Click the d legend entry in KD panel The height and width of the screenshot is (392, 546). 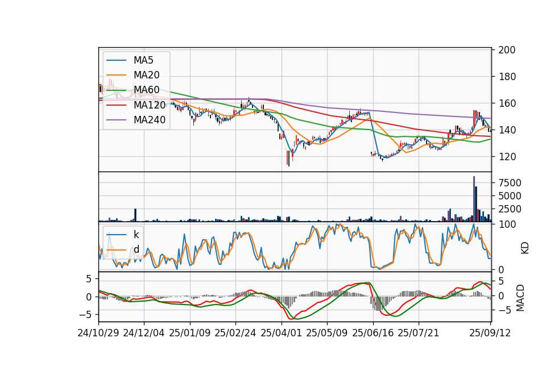point(136,249)
